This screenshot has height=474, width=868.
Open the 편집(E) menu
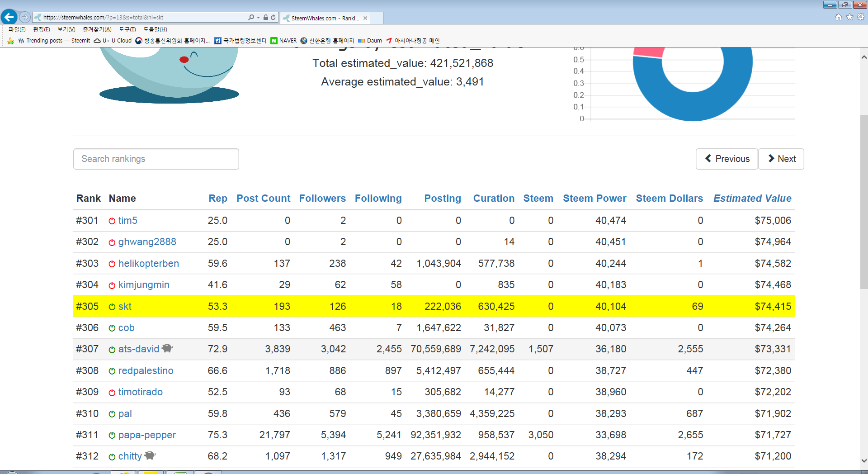(42, 29)
